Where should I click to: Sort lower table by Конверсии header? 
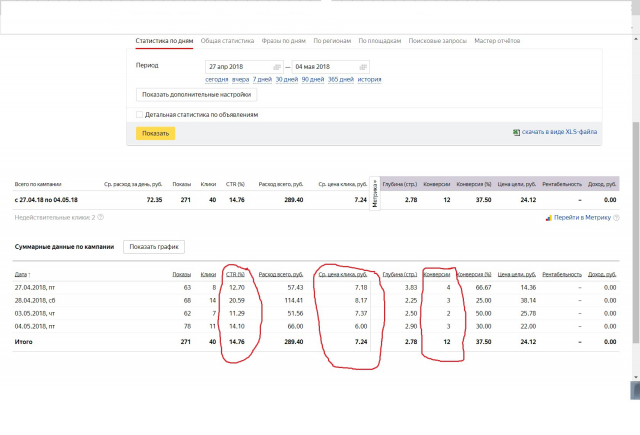pos(437,275)
